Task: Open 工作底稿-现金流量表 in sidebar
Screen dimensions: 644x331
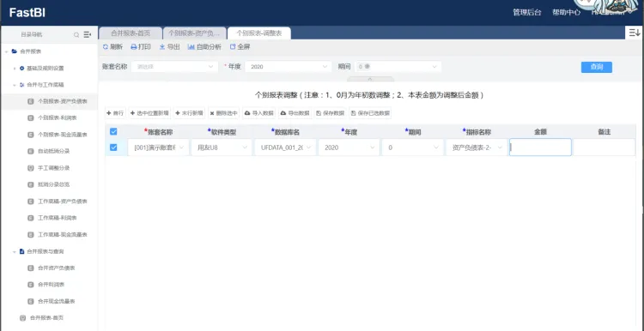Action: click(x=62, y=235)
